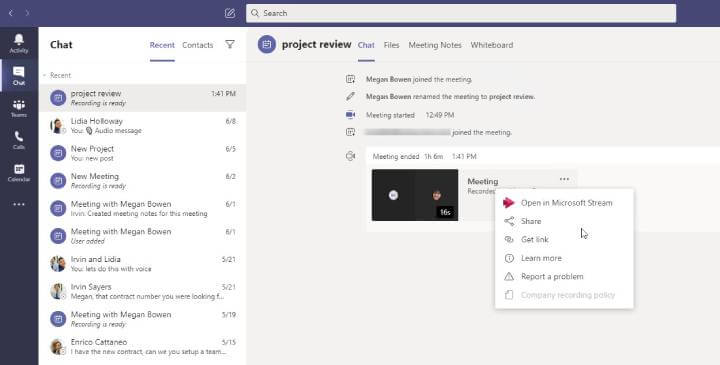Open the Whiteboard tab

492,45
